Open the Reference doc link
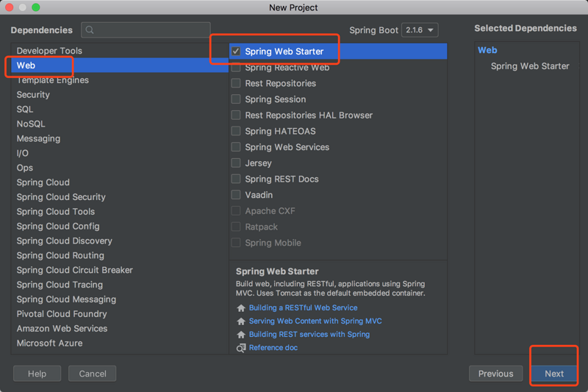Image resolution: width=588 pixels, height=392 pixels. pos(273,348)
